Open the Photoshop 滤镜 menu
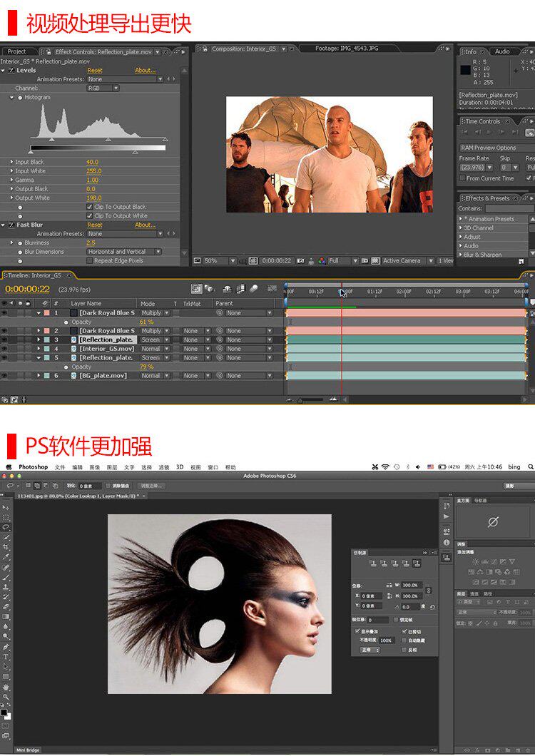This screenshot has height=756, width=535. pos(164,467)
